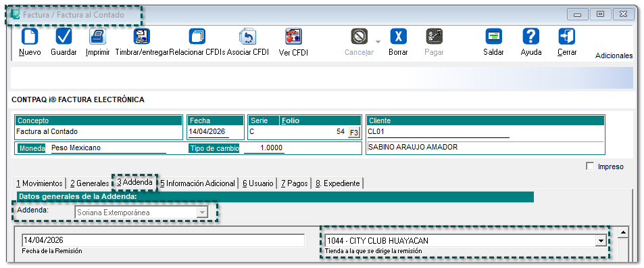644x268 pixels.
Task: Click the Fecha de la Remisión field
Action: (x=163, y=240)
